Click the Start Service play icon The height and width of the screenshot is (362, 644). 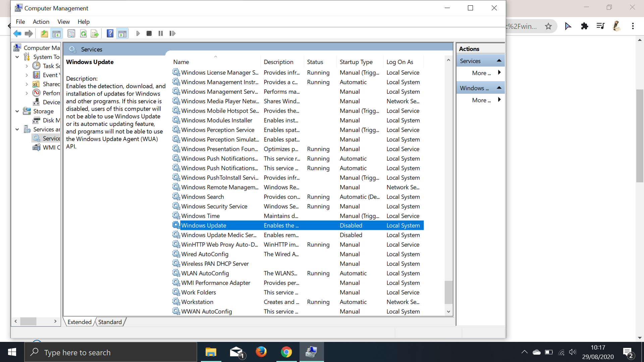point(138,34)
